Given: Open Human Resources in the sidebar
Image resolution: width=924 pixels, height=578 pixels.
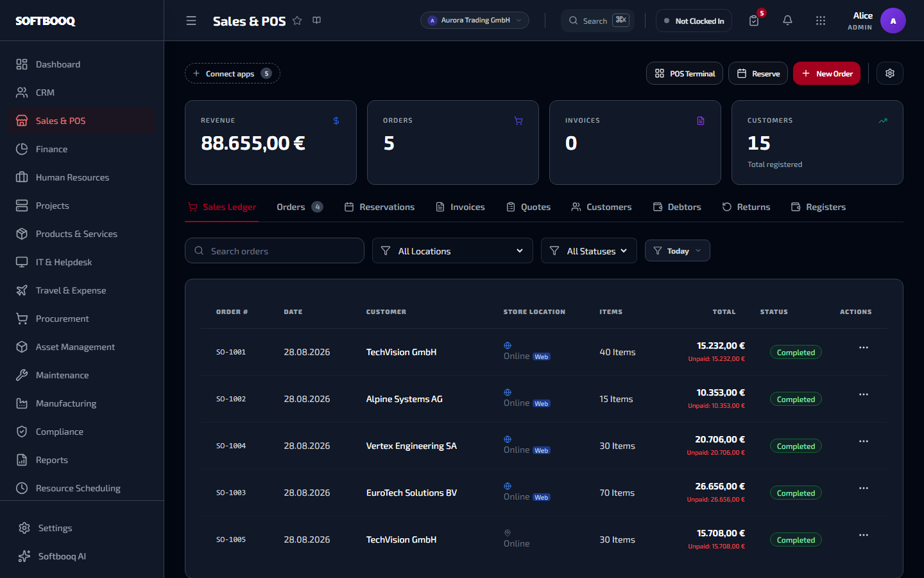Looking at the screenshot, I should click(x=82, y=177).
